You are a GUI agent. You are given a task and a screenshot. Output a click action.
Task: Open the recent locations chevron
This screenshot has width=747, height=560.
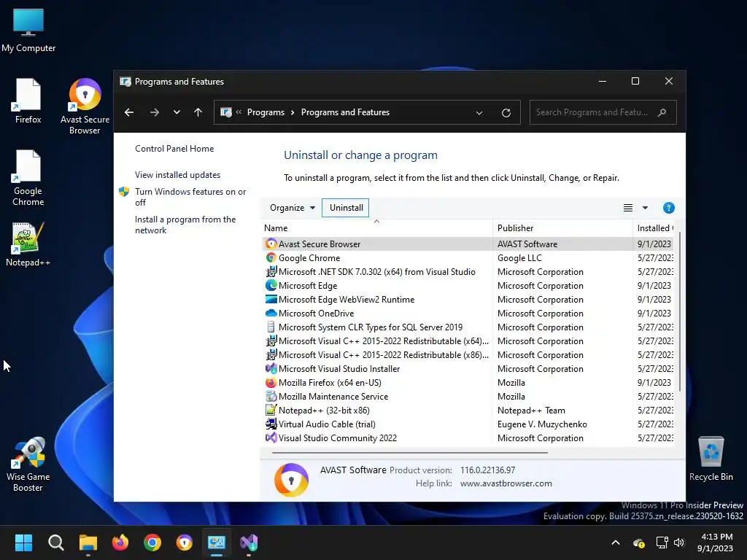pyautogui.click(x=177, y=112)
